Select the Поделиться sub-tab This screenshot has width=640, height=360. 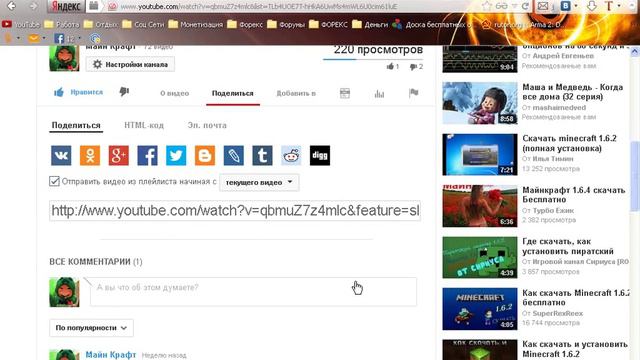click(x=76, y=125)
